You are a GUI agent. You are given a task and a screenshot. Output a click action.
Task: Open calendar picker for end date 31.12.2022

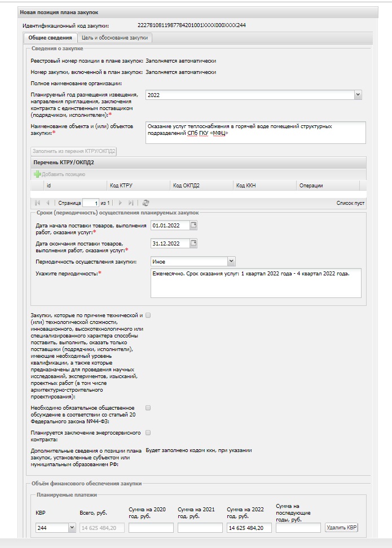point(193,243)
